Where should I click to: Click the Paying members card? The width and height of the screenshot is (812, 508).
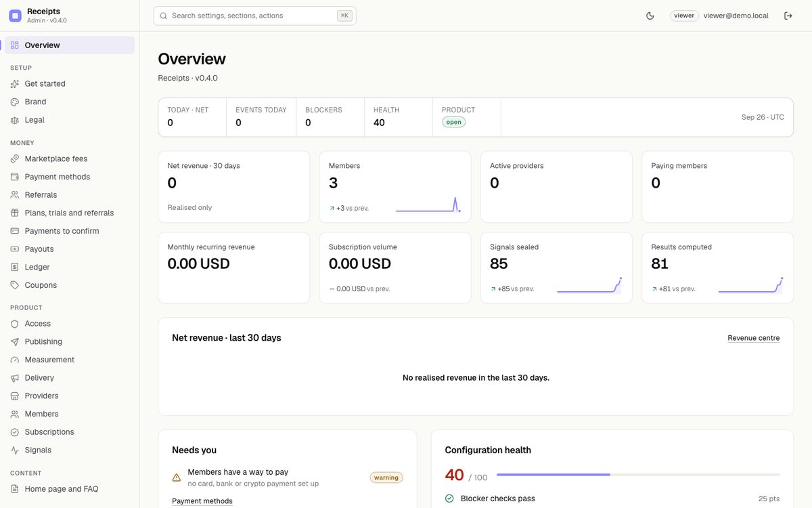[717, 187]
